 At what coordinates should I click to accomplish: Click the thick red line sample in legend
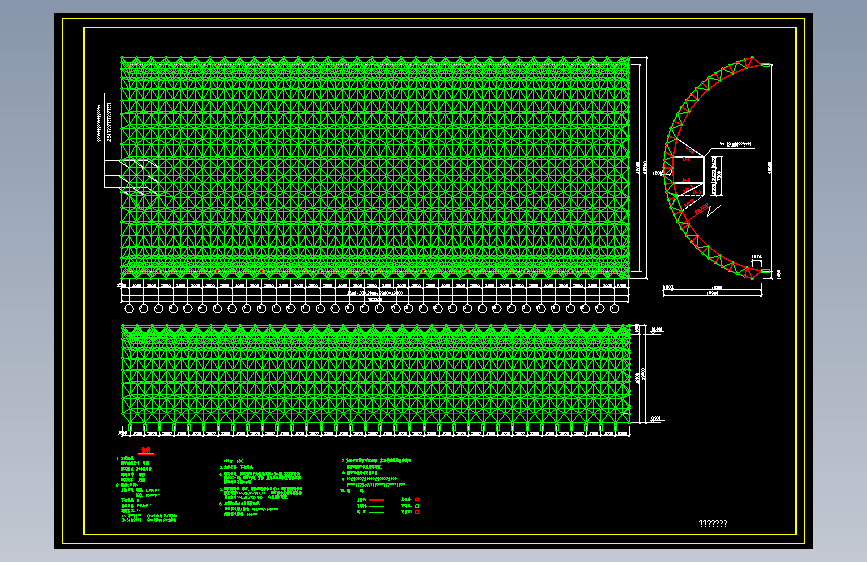point(376,500)
